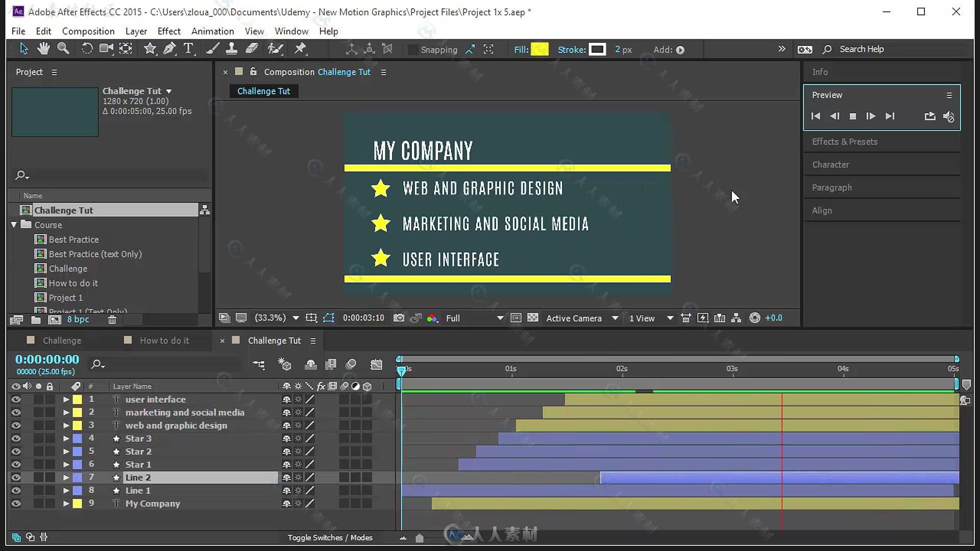Select the Effect menu item
The width and height of the screenshot is (980, 551).
[x=168, y=31]
